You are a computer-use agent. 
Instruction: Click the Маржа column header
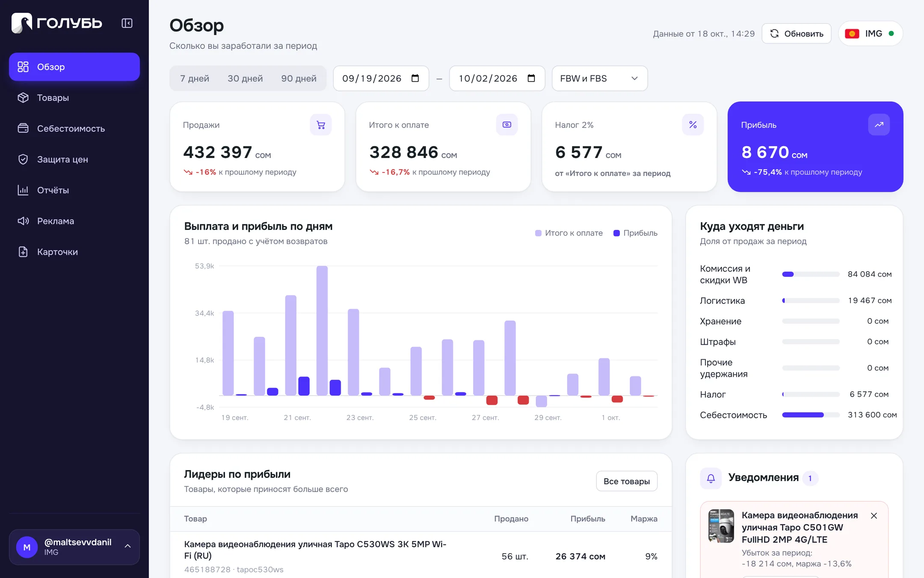tap(644, 518)
